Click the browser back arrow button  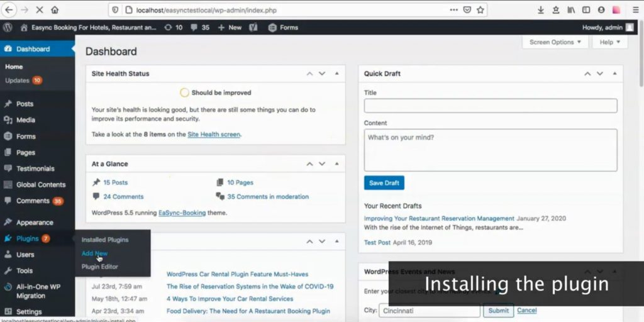tap(9, 10)
